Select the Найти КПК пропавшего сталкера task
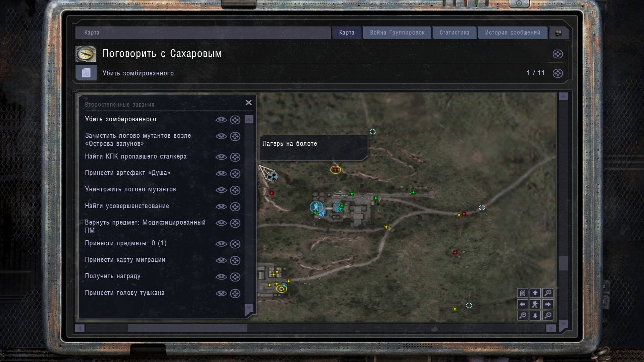Viewport: 644px width, 362px height. pos(136,157)
